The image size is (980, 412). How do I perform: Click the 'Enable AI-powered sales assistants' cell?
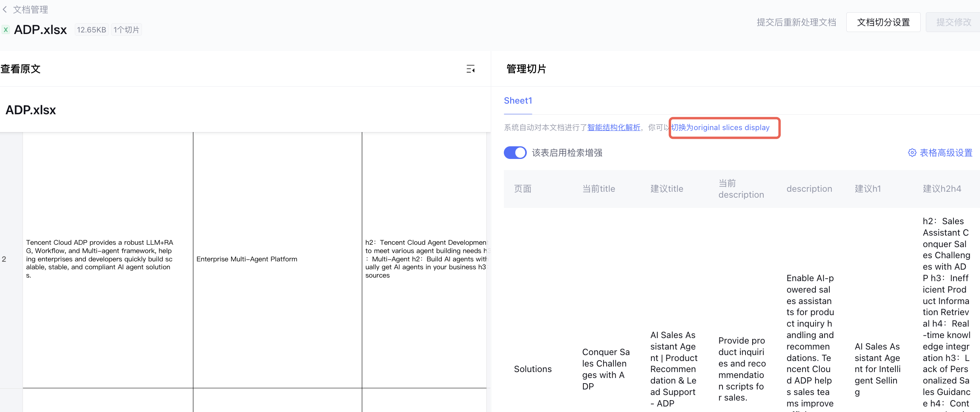click(810, 343)
